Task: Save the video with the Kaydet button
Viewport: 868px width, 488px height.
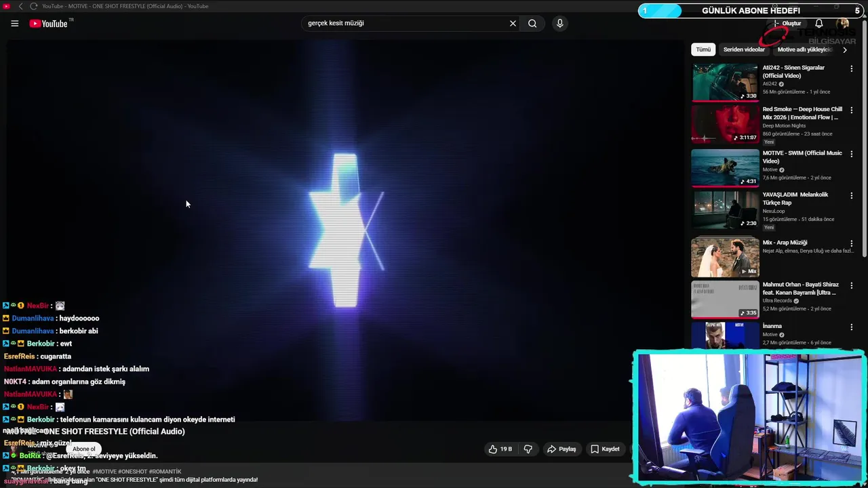Action: coord(605,449)
